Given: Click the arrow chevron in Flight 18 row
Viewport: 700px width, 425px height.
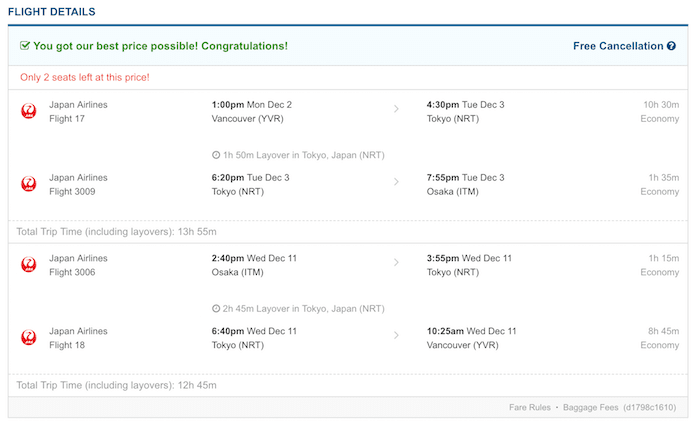Looking at the screenshot, I should [x=396, y=336].
